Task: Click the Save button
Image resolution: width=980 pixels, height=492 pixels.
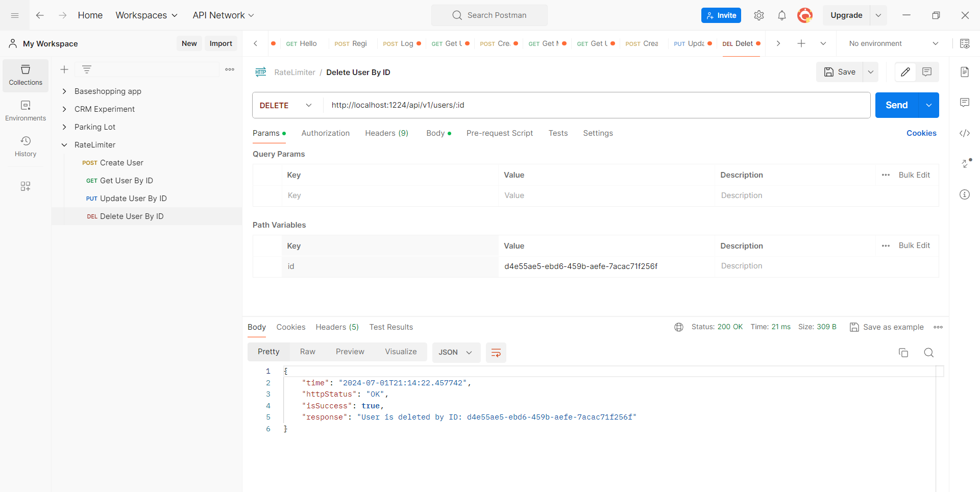Action: (x=840, y=72)
